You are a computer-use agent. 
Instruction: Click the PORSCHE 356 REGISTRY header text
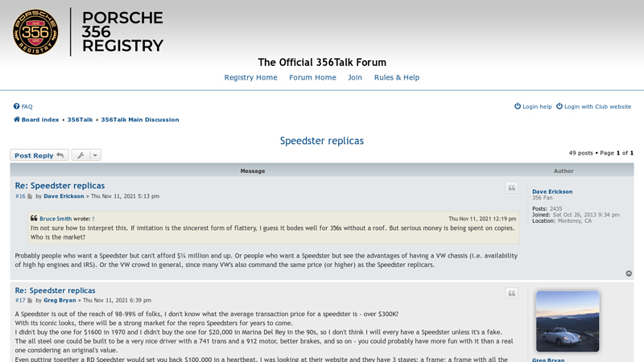tap(122, 32)
